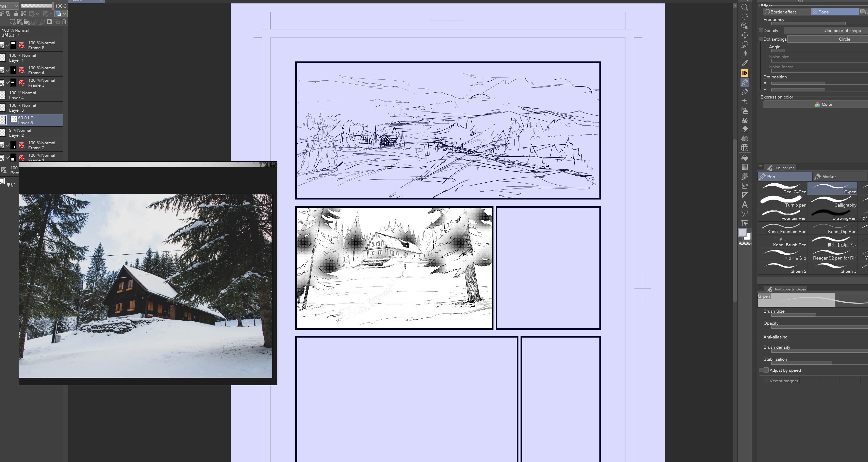Expand Adjust by speed options
The height and width of the screenshot is (462, 868).
pyautogui.click(x=761, y=370)
